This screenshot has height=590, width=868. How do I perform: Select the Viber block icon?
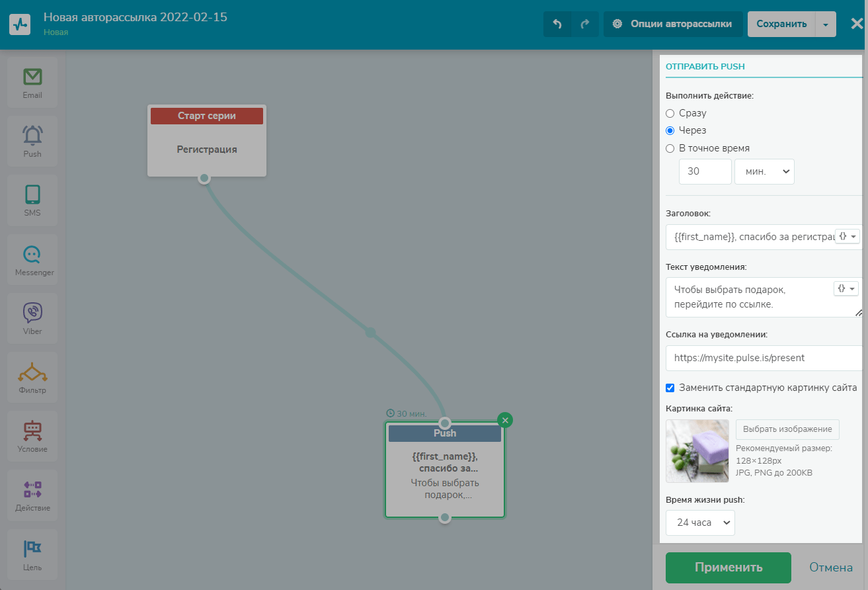click(x=32, y=313)
